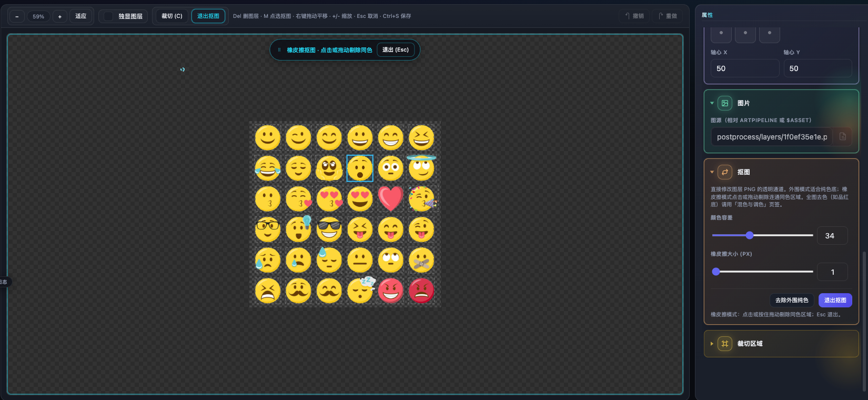This screenshot has height=400, width=868.
Task: Click the 抠图 section swap icon
Action: point(725,172)
